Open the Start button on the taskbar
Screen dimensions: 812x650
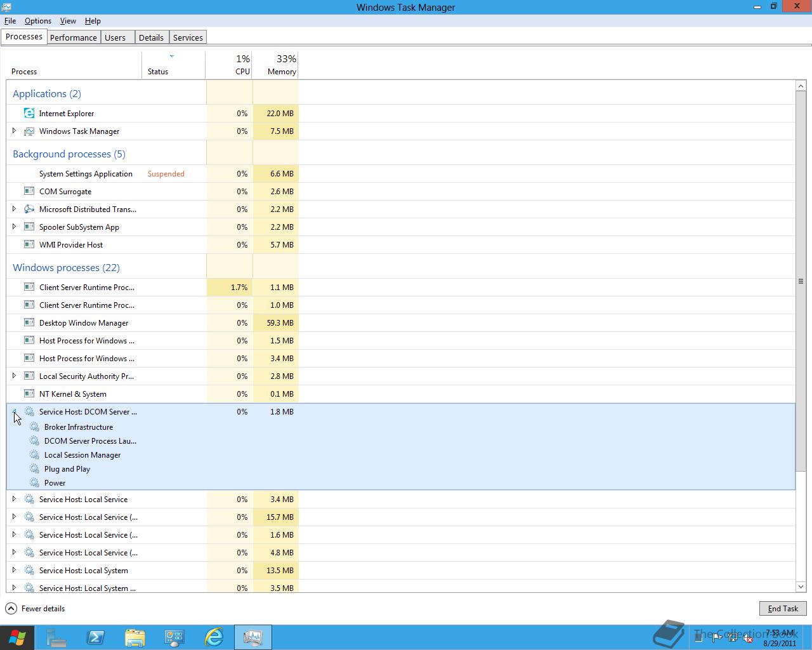(17, 637)
